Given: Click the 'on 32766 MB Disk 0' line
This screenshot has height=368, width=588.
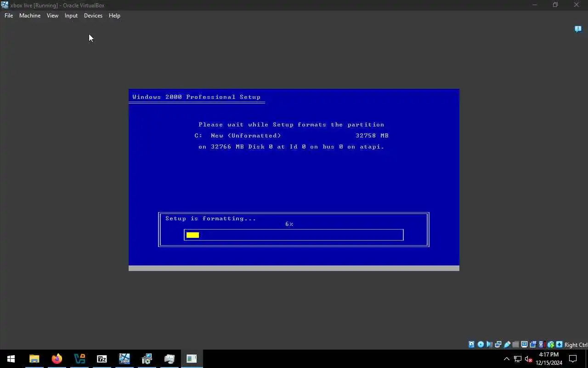Looking at the screenshot, I should pyautogui.click(x=291, y=147).
